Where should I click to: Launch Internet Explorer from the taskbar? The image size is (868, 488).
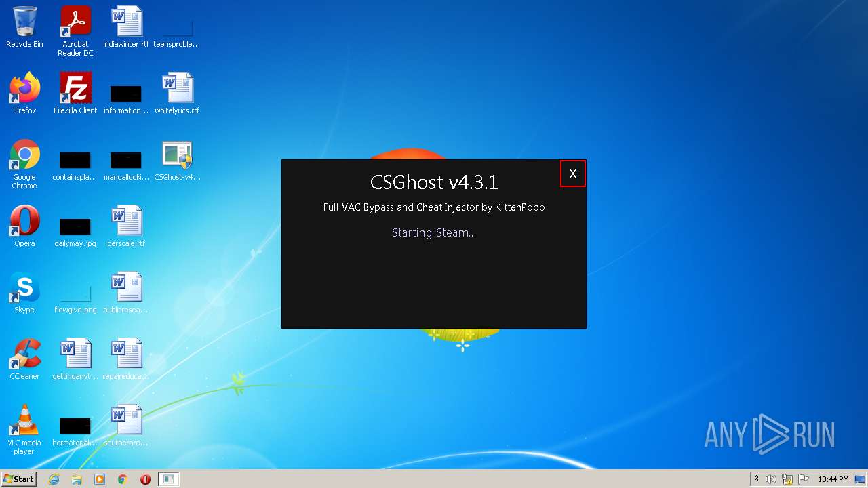tap(54, 479)
